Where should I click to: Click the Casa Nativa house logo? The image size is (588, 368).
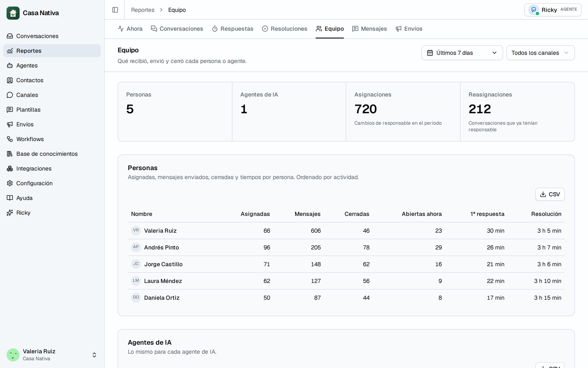(x=13, y=13)
